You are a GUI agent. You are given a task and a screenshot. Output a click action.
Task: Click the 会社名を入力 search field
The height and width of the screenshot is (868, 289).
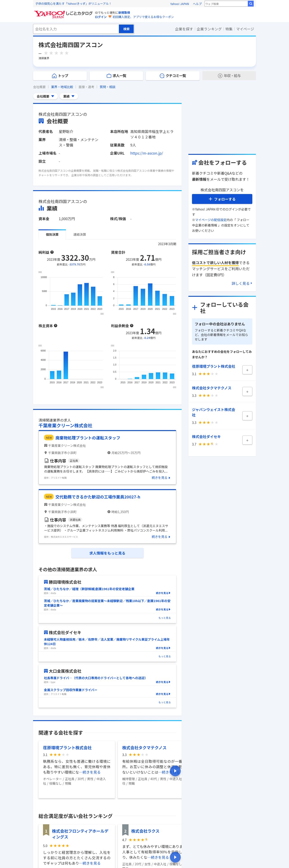(x=76, y=29)
